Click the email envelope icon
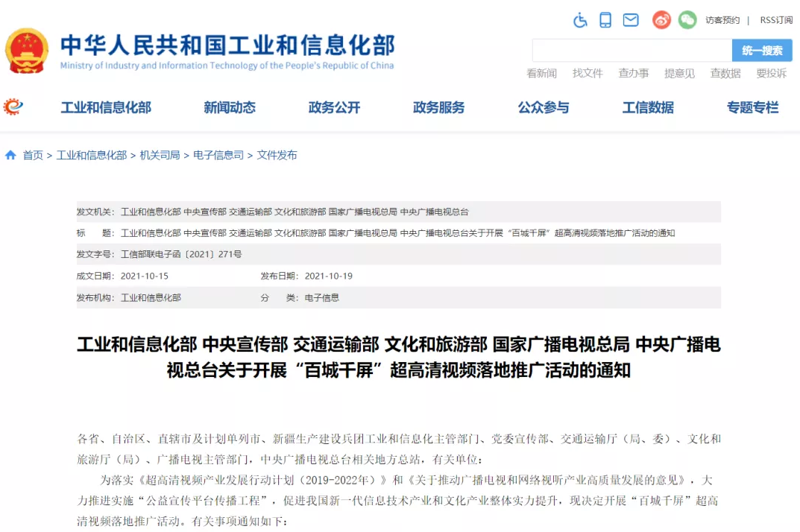Screen dimensions: 800x532 [x=631, y=20]
